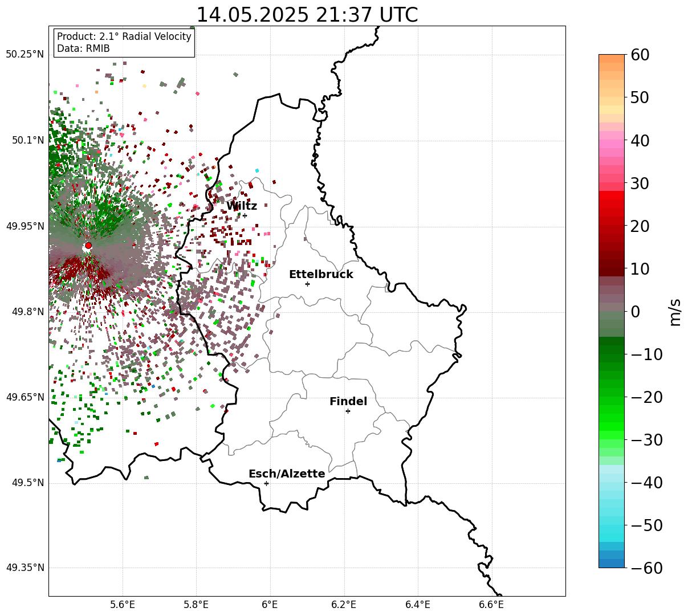Viewport: 688px width, 616px height.
Task: Click the m/s colorbar unit label
Action: [675, 312]
